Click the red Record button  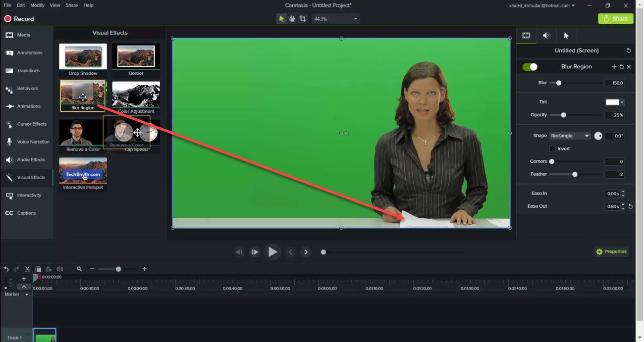coord(19,19)
